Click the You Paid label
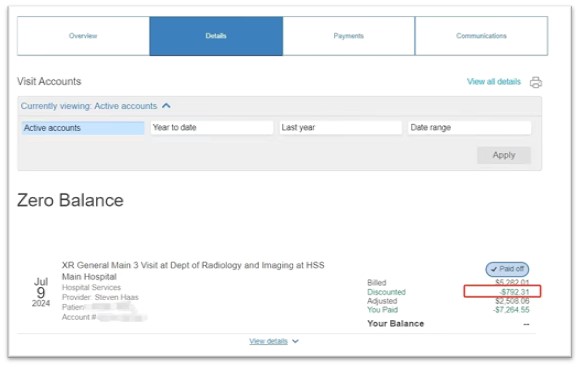580x367 pixels. click(x=382, y=310)
